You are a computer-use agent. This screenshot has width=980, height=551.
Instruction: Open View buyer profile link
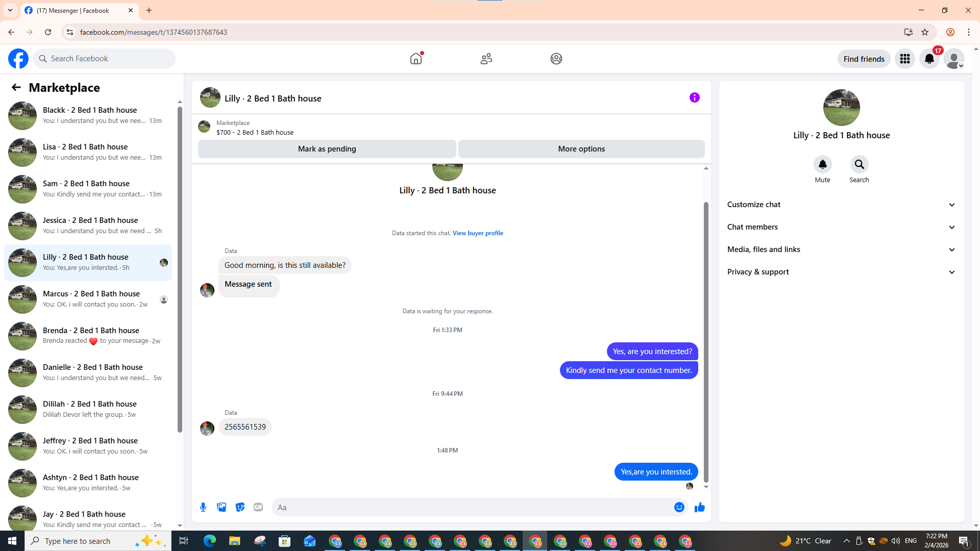tap(478, 233)
